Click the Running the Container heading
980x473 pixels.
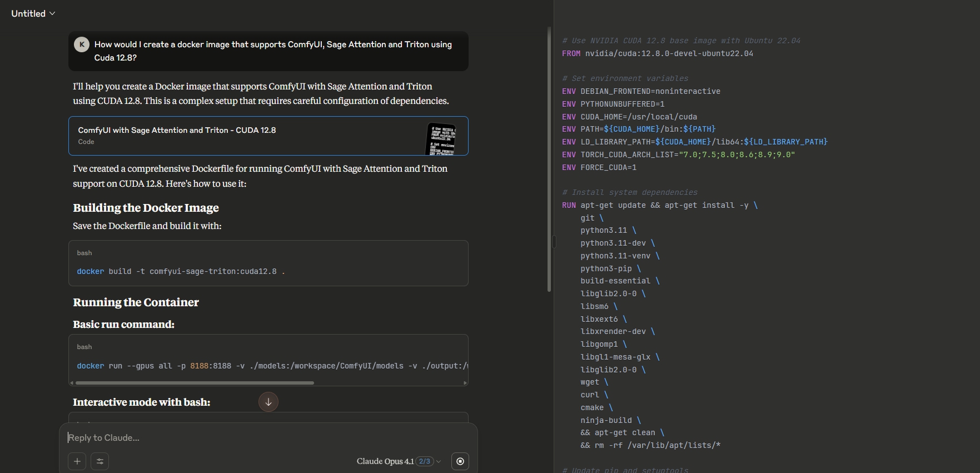(x=136, y=302)
